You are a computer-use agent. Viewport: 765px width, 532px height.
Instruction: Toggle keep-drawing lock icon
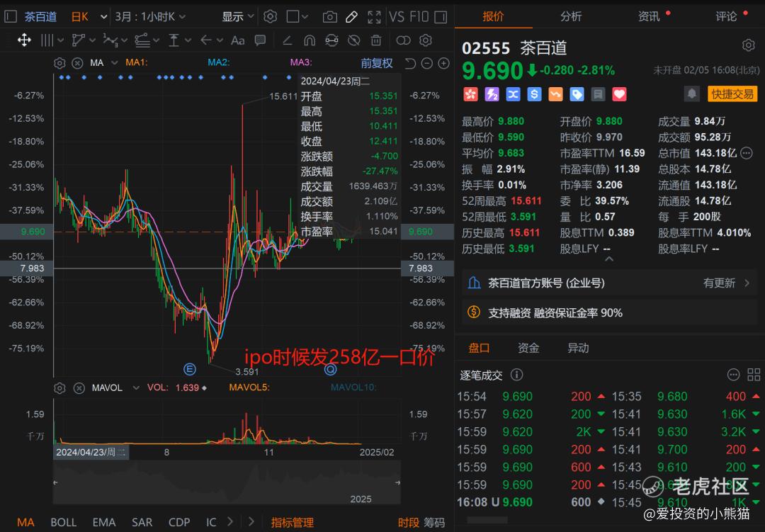[331, 40]
